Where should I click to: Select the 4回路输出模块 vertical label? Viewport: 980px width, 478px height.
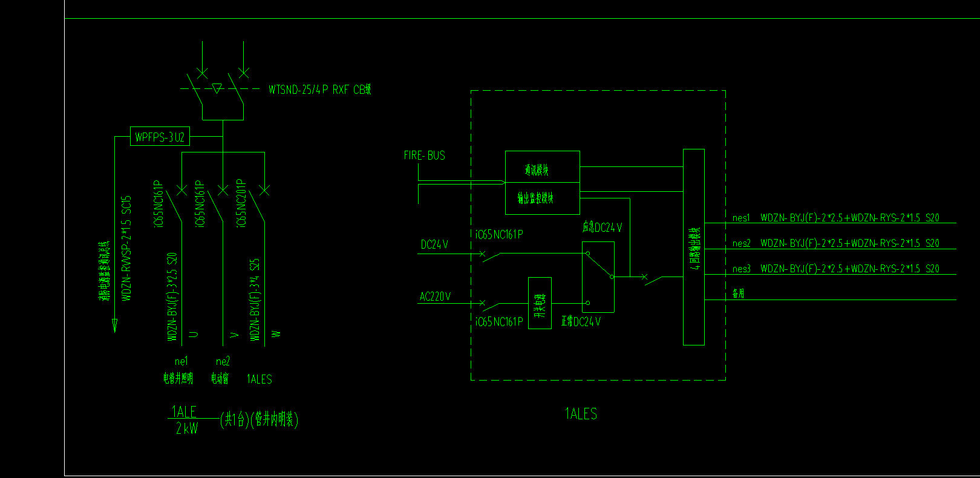tap(695, 248)
